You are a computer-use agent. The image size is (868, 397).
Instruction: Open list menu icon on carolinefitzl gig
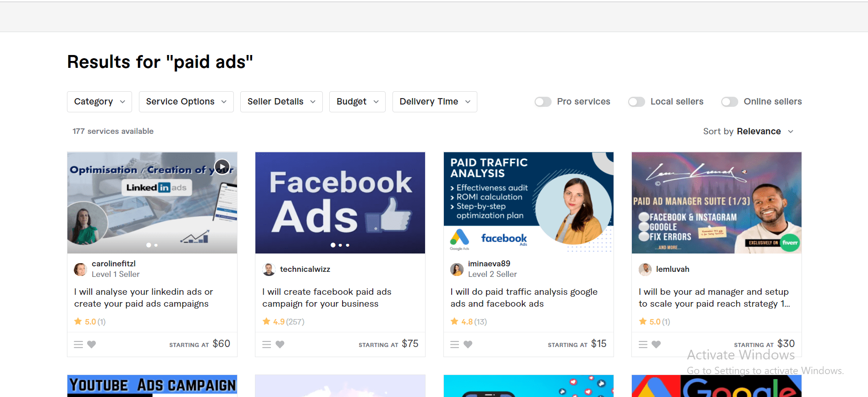pyautogui.click(x=78, y=344)
